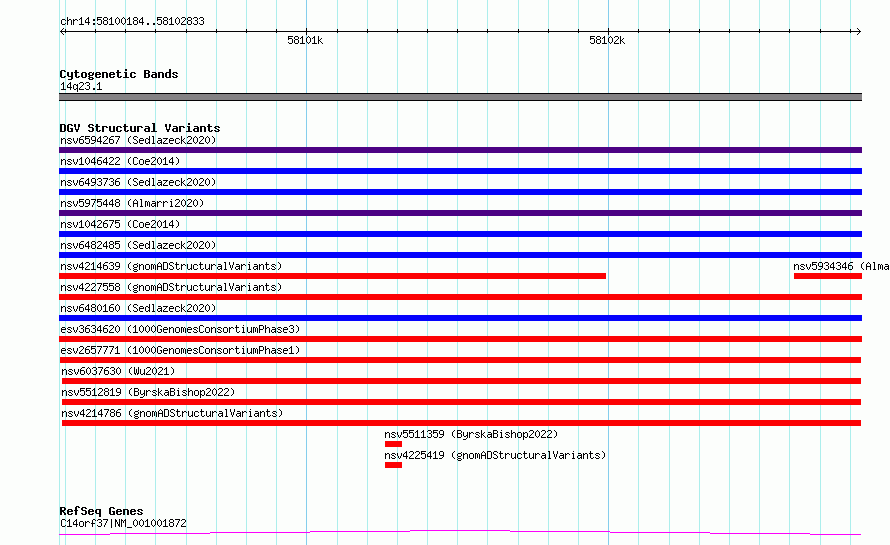Click the red bar for nsv4214639
890x545 pixels.
tap(333, 276)
